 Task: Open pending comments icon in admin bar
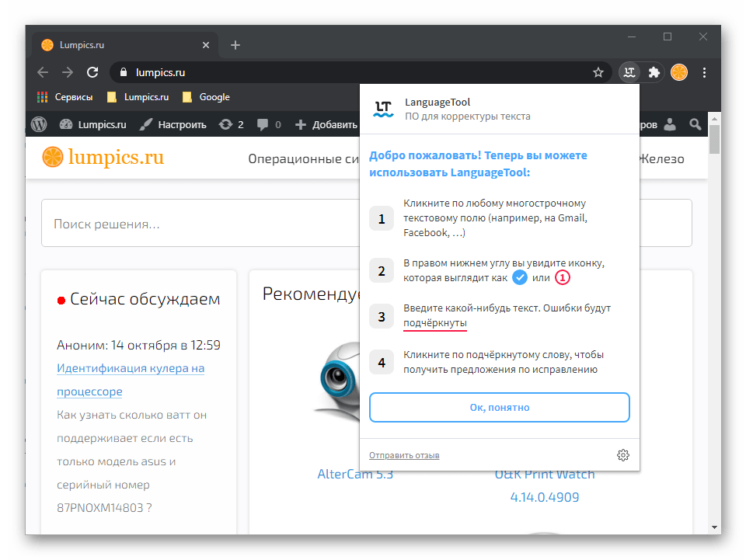coord(269,124)
